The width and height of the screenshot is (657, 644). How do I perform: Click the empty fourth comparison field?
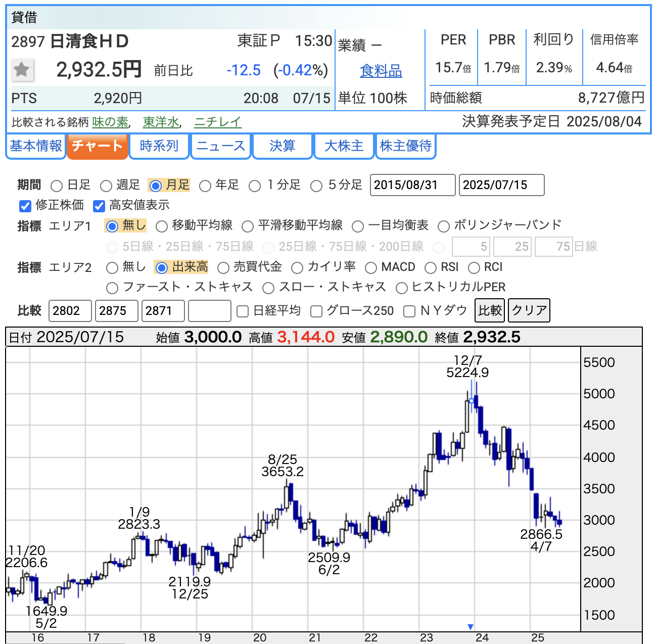210,311
